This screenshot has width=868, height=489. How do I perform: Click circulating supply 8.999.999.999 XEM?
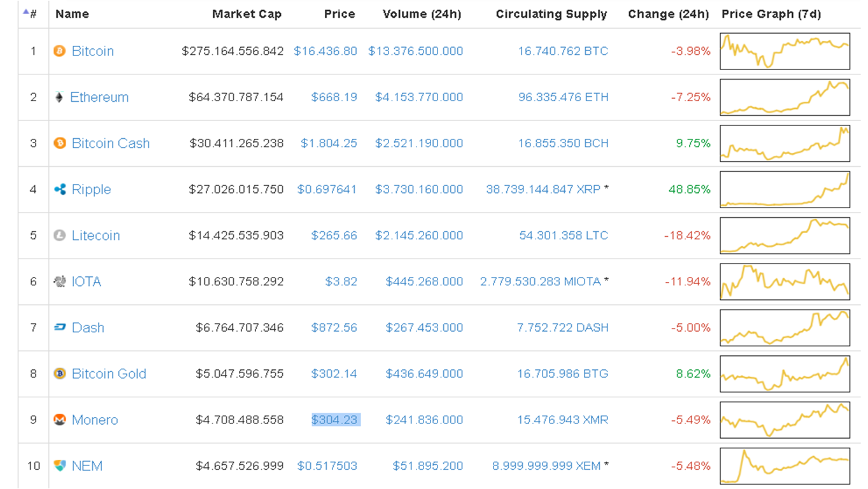[546, 466]
